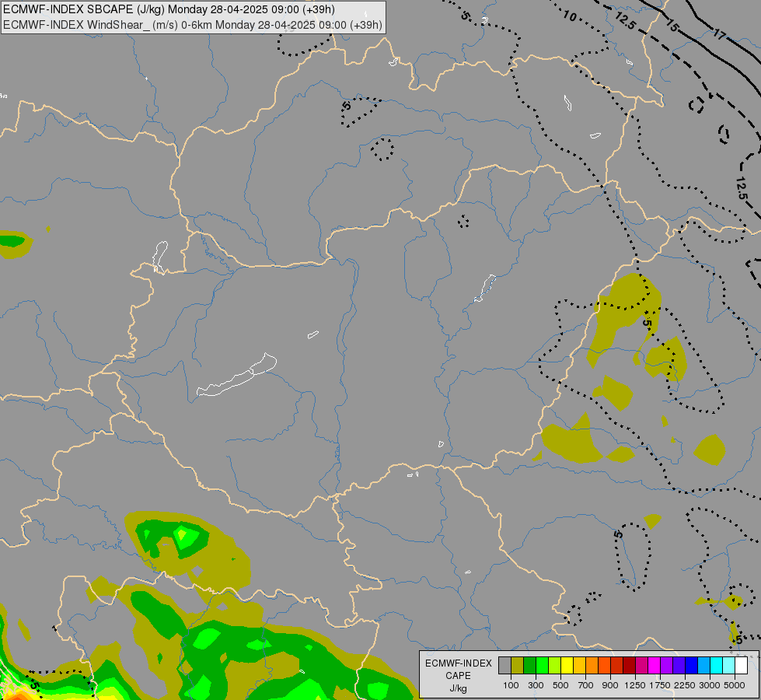Screen dimensions: 761x700
Task: Click the 'CAPE' word in the legend box
Action: pyautogui.click(x=458, y=676)
